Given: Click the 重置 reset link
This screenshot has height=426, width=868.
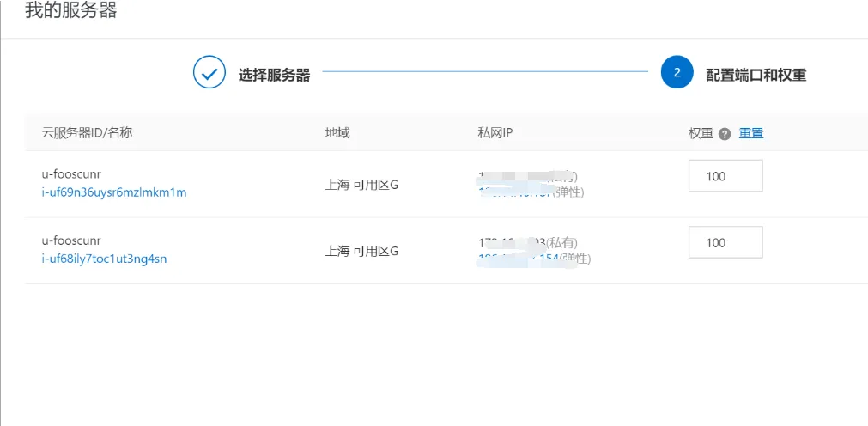Looking at the screenshot, I should click(x=751, y=133).
